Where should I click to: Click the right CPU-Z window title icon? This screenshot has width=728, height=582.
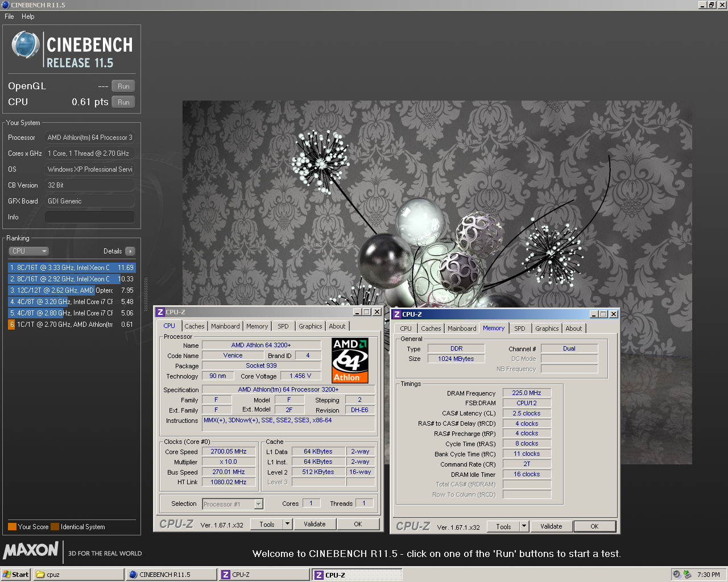[397, 314]
